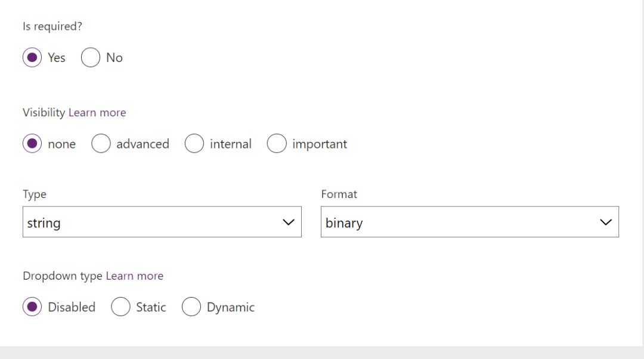This screenshot has height=359, width=644.
Task: Click the Visibility label text
Action: (x=44, y=113)
